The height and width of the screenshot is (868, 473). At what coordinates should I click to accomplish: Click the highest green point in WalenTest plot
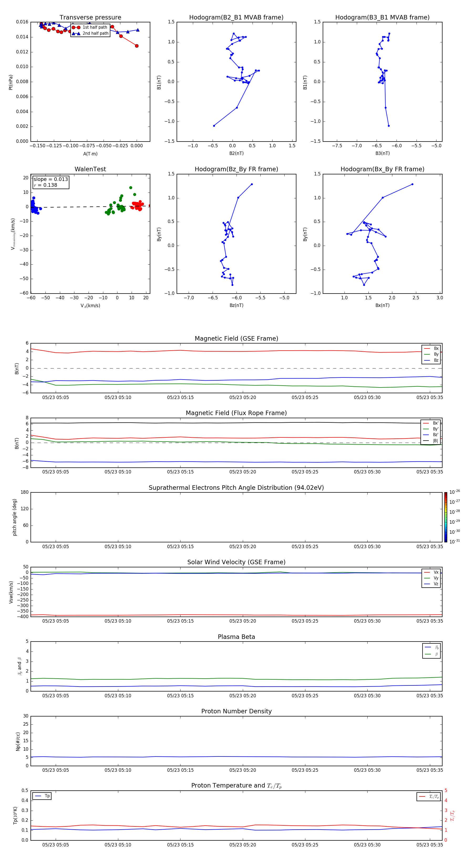[131, 188]
